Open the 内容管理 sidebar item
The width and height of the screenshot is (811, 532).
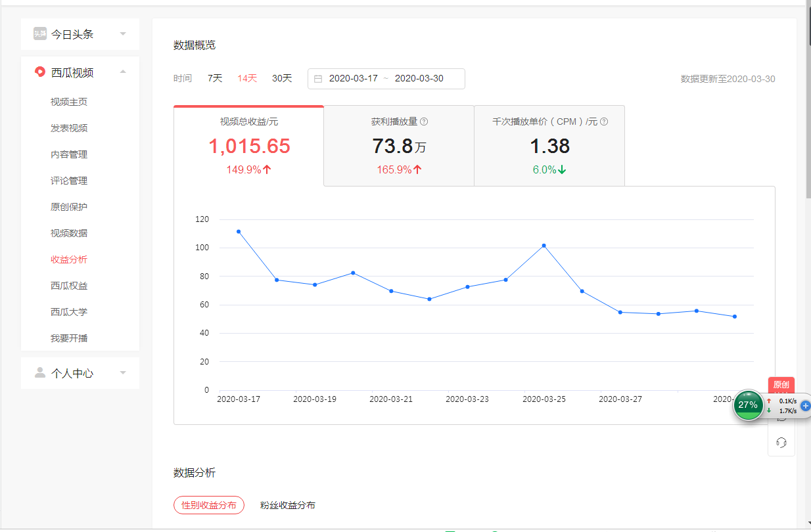[69, 154]
